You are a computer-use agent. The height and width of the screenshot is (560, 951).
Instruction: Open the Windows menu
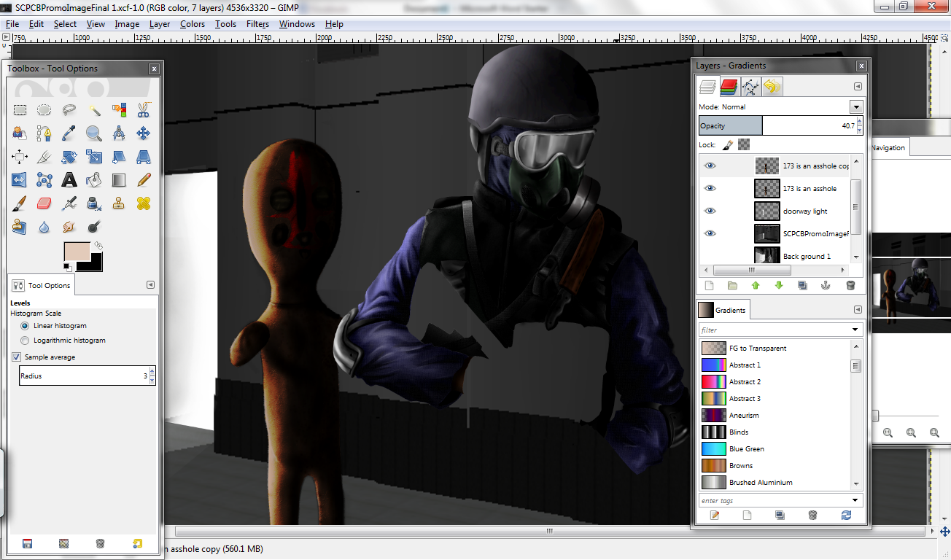tap(297, 24)
